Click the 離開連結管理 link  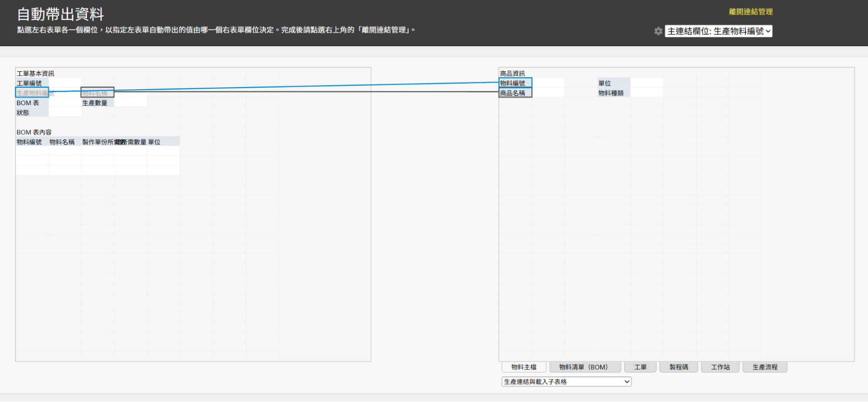coord(750,12)
